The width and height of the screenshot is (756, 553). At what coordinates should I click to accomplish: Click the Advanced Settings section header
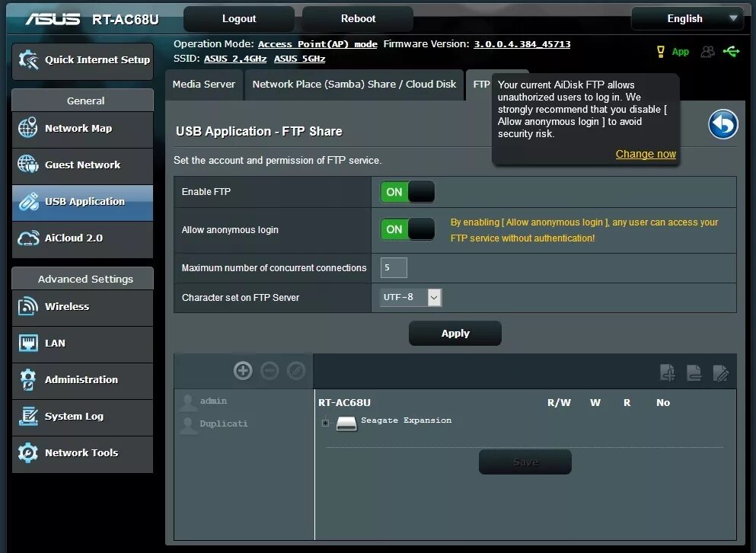coord(82,279)
